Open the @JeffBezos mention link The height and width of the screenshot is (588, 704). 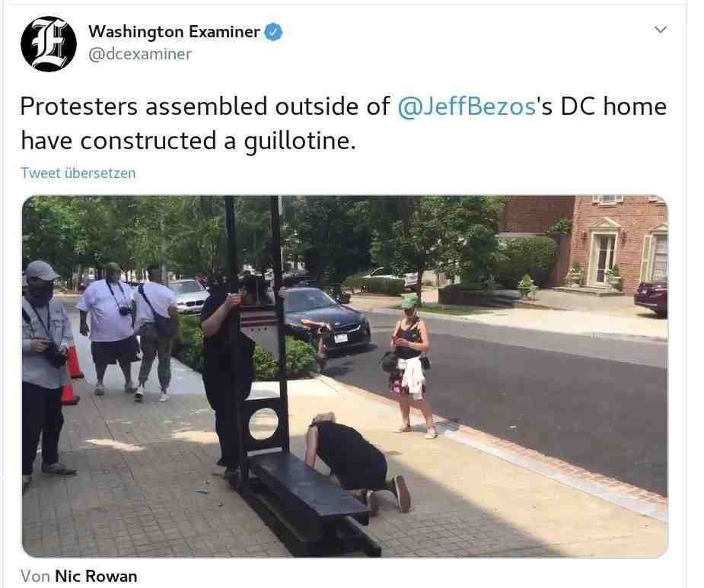pyautogui.click(x=467, y=106)
